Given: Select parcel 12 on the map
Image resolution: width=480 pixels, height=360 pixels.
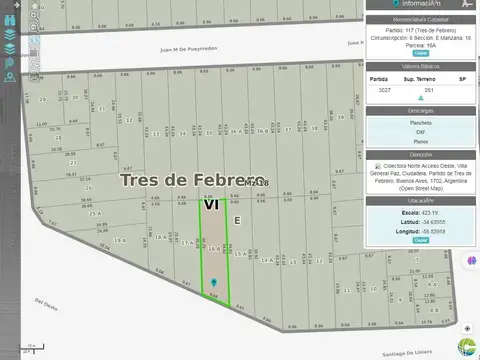Looking at the screenshot, I should tap(319, 261).
